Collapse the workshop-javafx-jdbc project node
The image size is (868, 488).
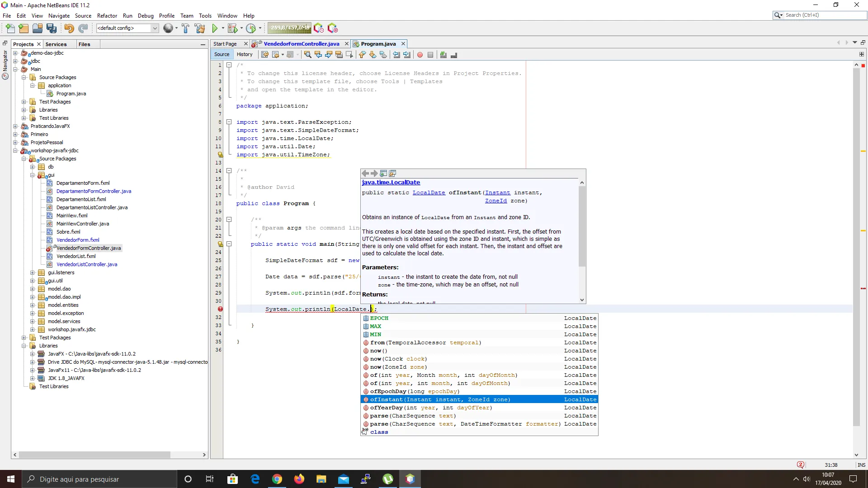pyautogui.click(x=15, y=150)
